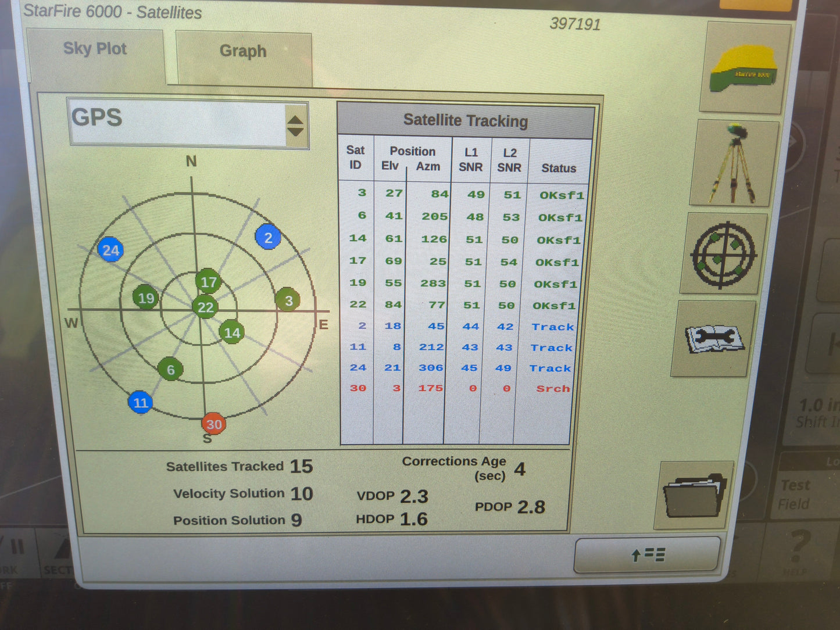This screenshot has height=630, width=840.
Task: Open the GPS constellation dropdown
Action: [x=188, y=123]
